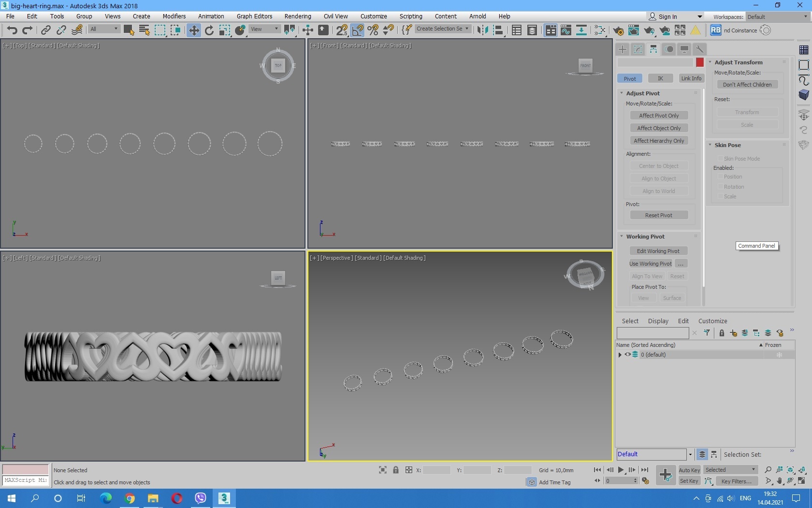The image size is (812, 508).
Task: Open the Utilities wrench tab
Action: coord(699,49)
